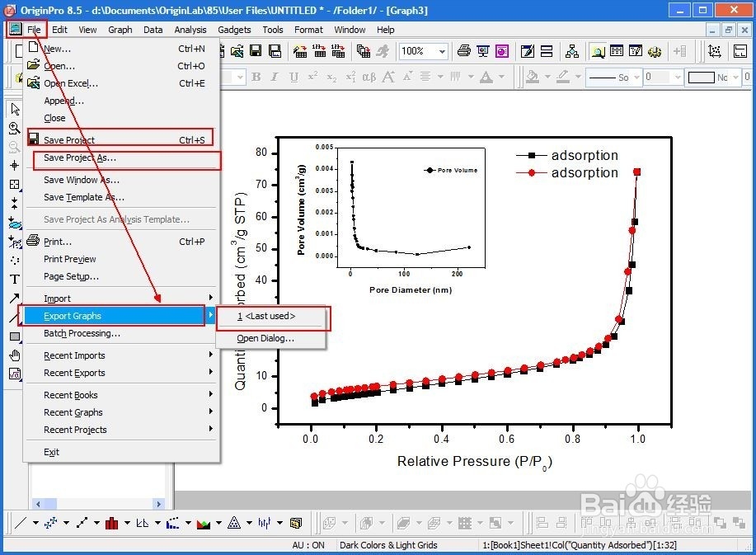Click the Relative Pressure axis title

click(474, 462)
